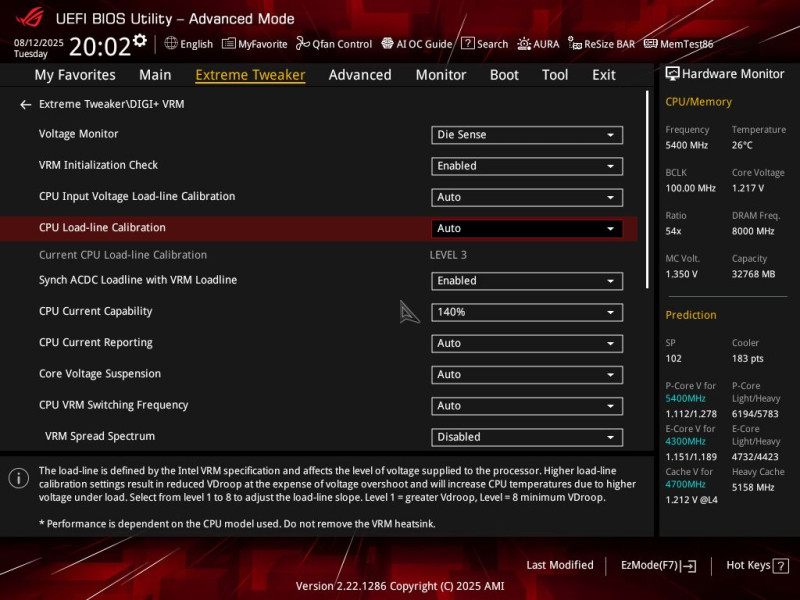Open the Tool tab
This screenshot has height=600, width=800.
[x=555, y=75]
